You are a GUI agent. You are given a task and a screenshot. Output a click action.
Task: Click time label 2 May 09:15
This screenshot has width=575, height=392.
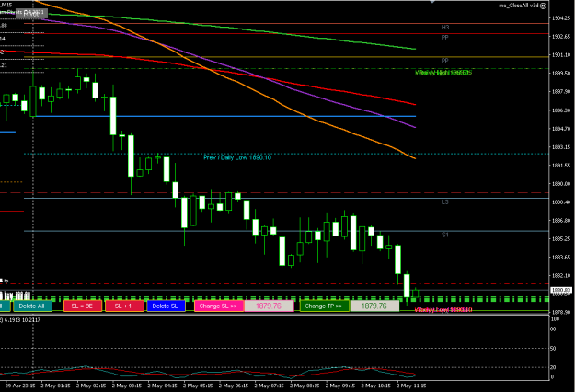click(x=340, y=386)
